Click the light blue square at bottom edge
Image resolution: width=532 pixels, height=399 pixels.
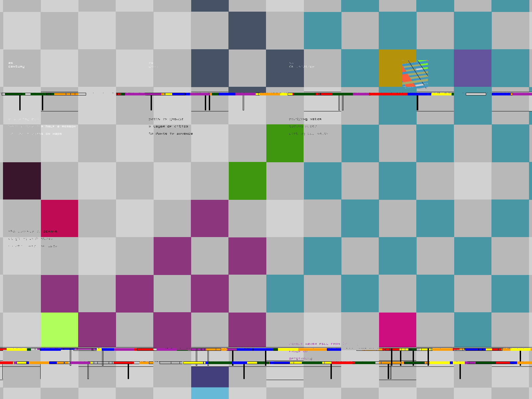(x=210, y=393)
